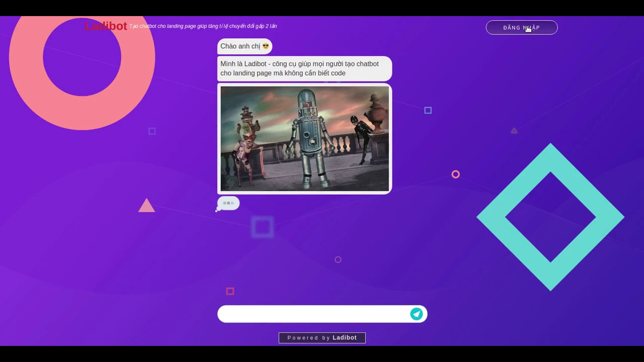Click the 'Chào anh chị' greeting bubble
The width and height of the screenshot is (644, 362).
(x=245, y=46)
